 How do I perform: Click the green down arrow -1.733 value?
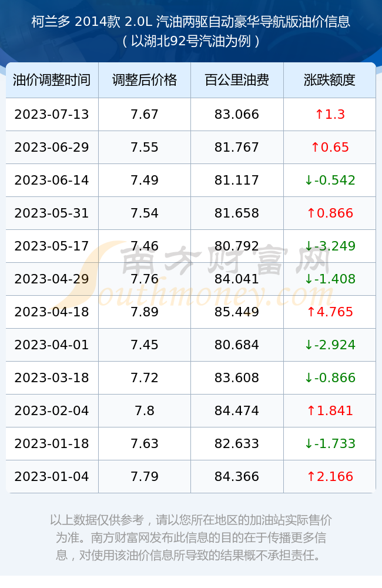pos(330,443)
